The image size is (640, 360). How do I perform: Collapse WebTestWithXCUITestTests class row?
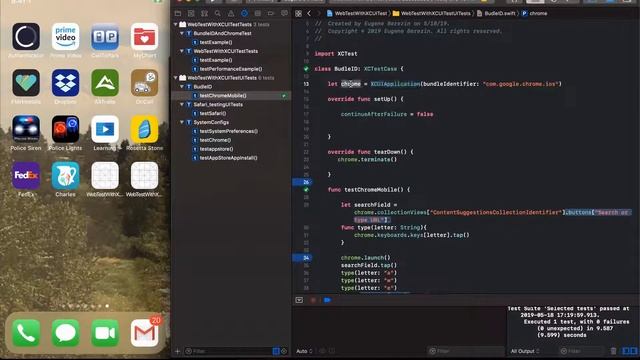point(182,51)
